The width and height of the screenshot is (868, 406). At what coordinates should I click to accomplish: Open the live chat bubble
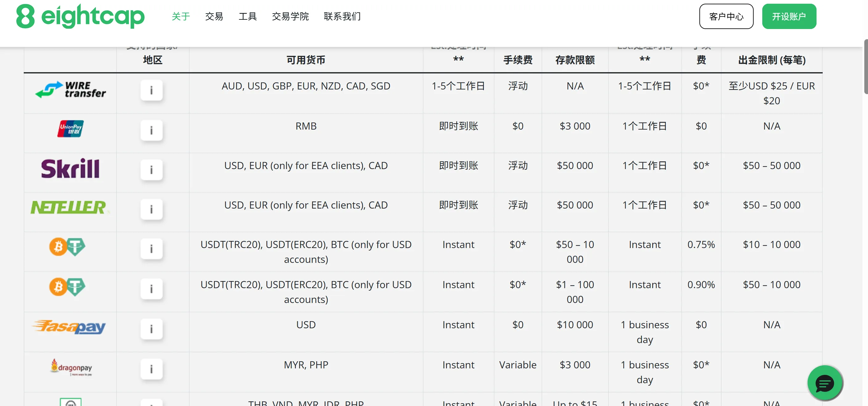[x=825, y=383]
